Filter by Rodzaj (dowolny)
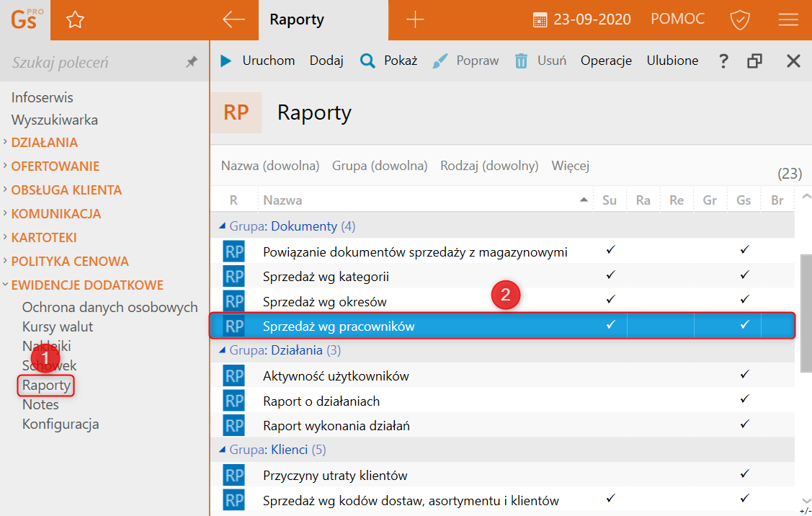The image size is (812, 516). pyautogui.click(x=489, y=166)
